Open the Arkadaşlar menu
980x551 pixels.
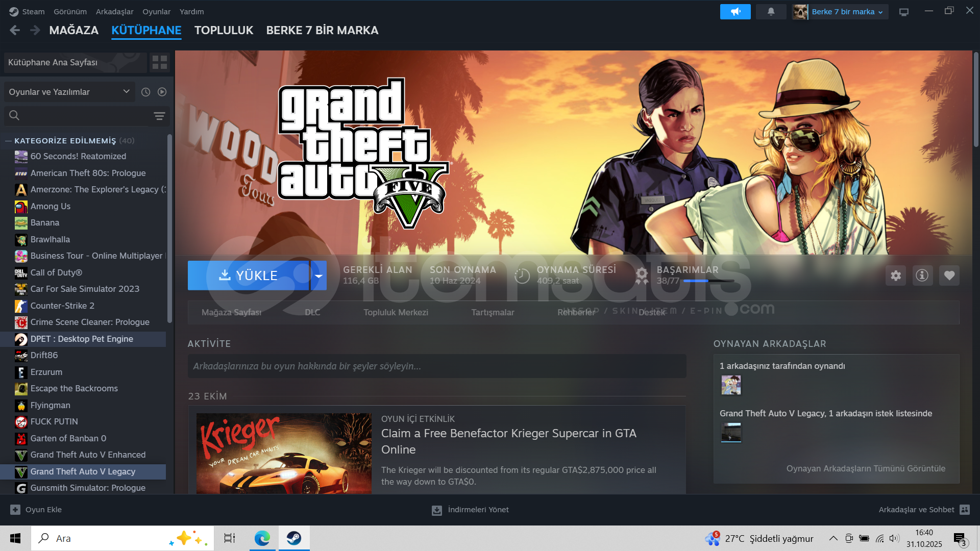114,11
